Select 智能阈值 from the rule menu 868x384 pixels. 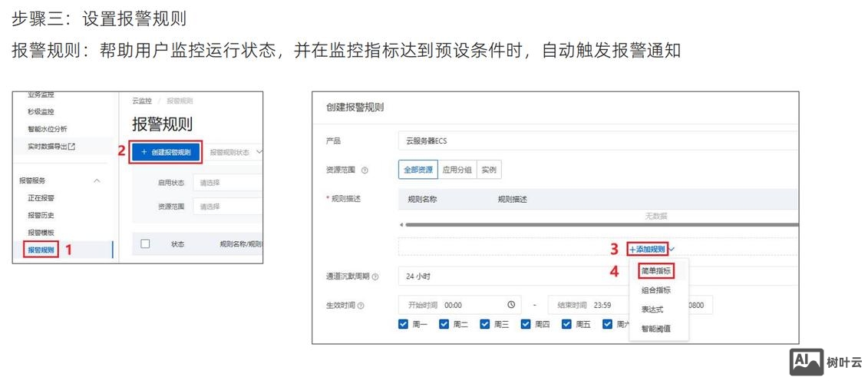[656, 329]
